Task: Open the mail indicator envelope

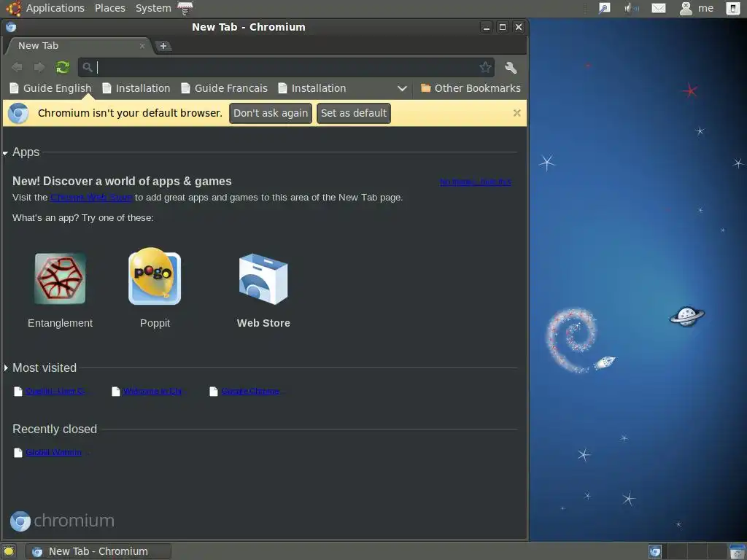Action: 659,8
